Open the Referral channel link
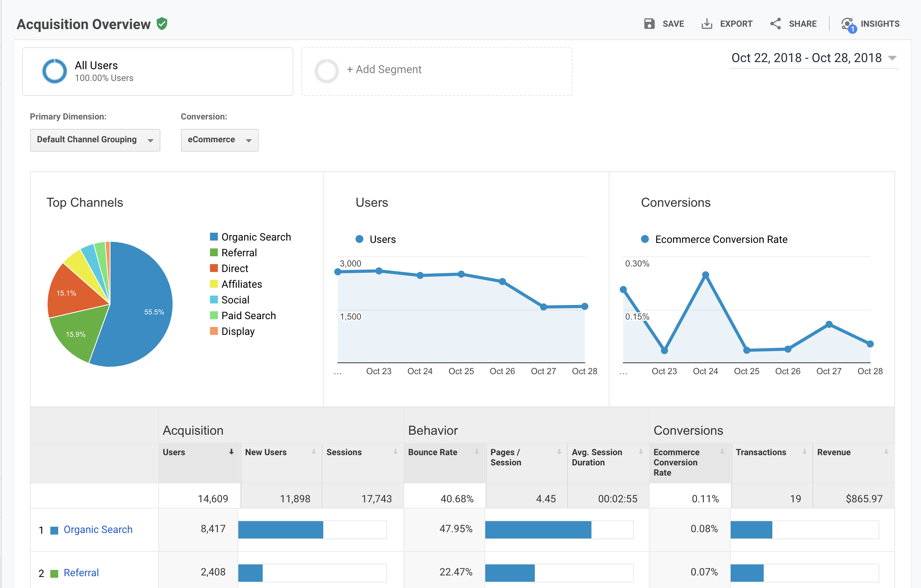 click(x=81, y=573)
